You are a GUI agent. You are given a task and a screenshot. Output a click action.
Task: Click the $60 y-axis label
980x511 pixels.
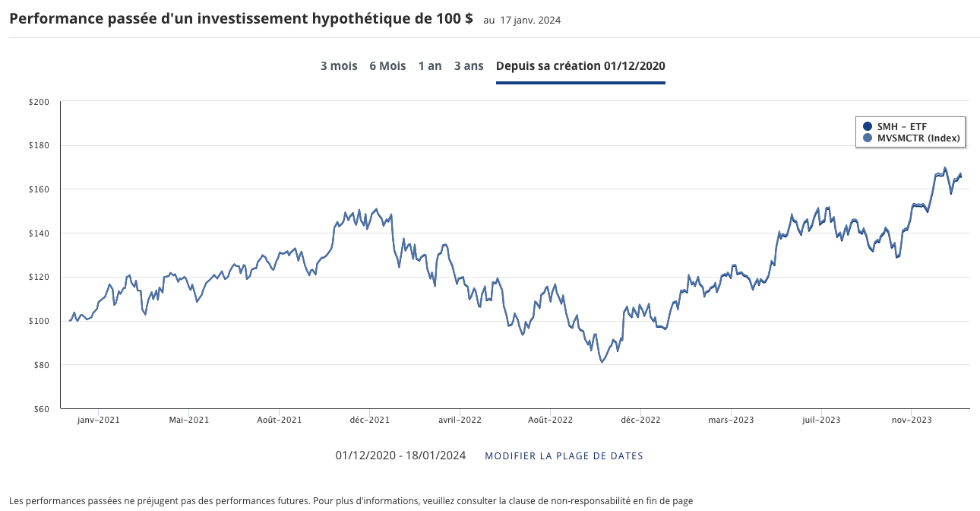click(x=40, y=409)
